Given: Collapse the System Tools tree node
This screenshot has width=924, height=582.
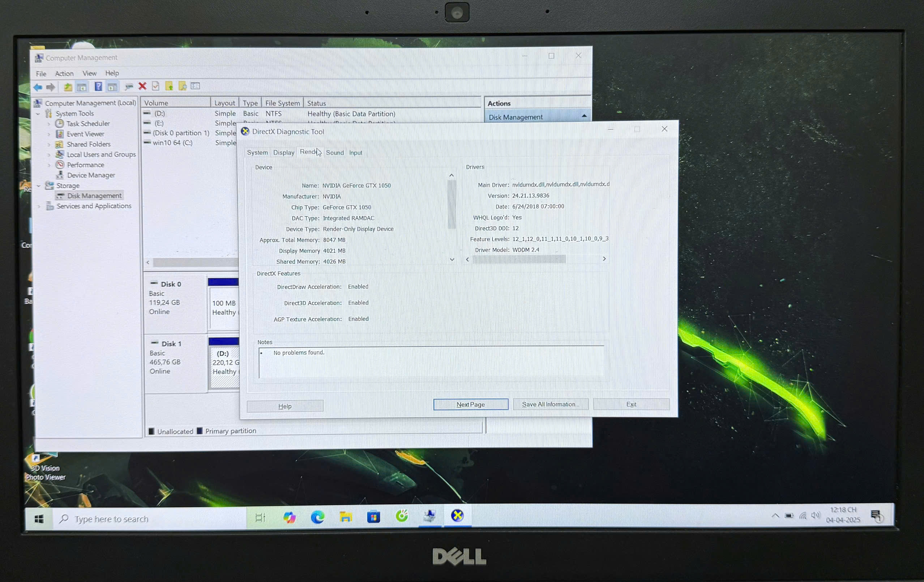Looking at the screenshot, I should [38, 114].
